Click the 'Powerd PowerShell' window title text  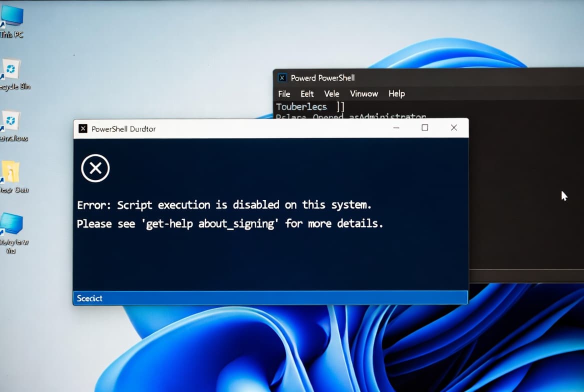click(x=322, y=78)
